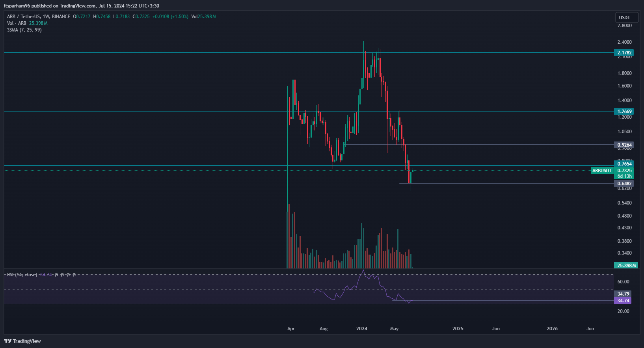Screen dimensions: 644x348
Task: Click the 1.8000 price axis tick
Action: (x=625, y=73)
